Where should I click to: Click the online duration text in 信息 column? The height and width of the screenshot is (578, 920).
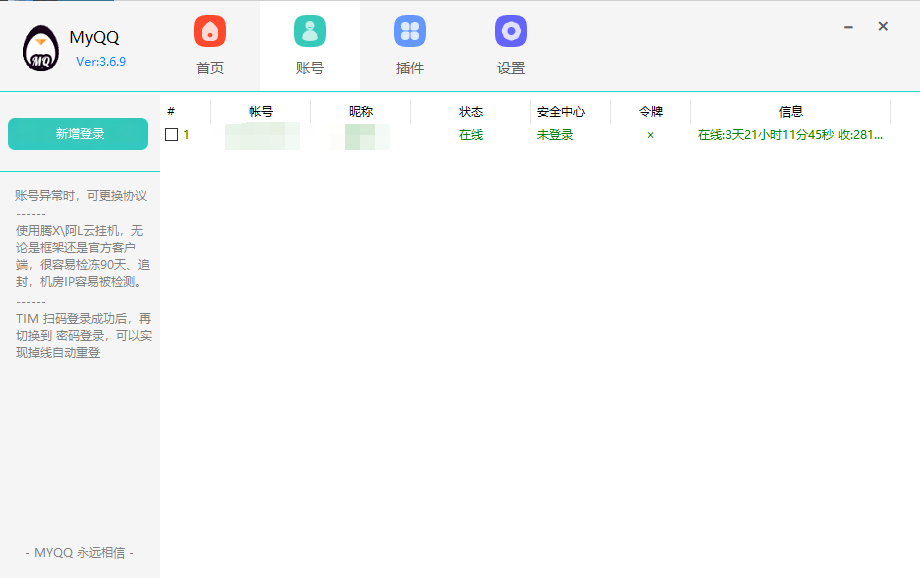coord(791,135)
